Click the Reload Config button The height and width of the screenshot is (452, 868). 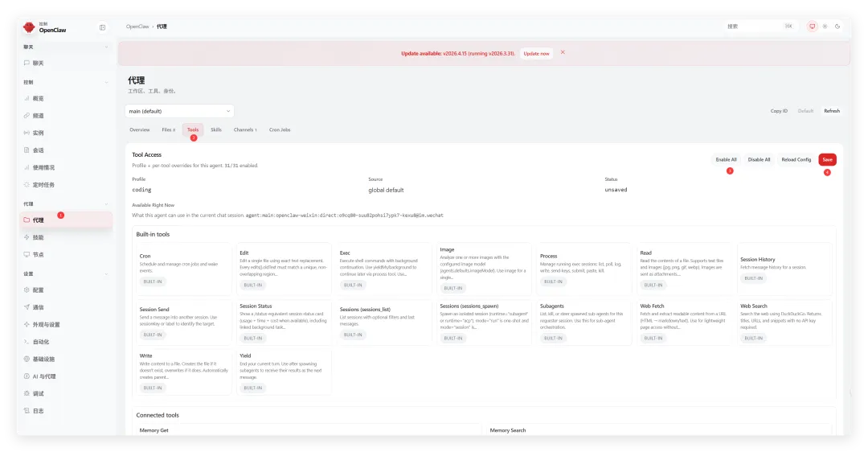796,159
